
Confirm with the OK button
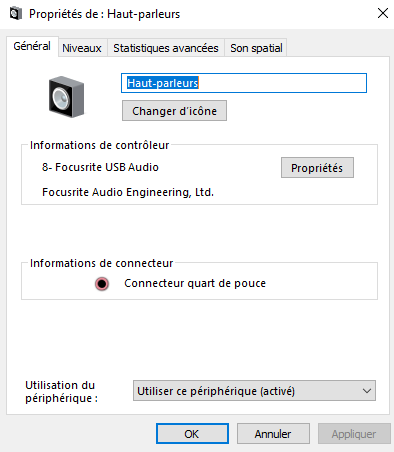pos(192,434)
